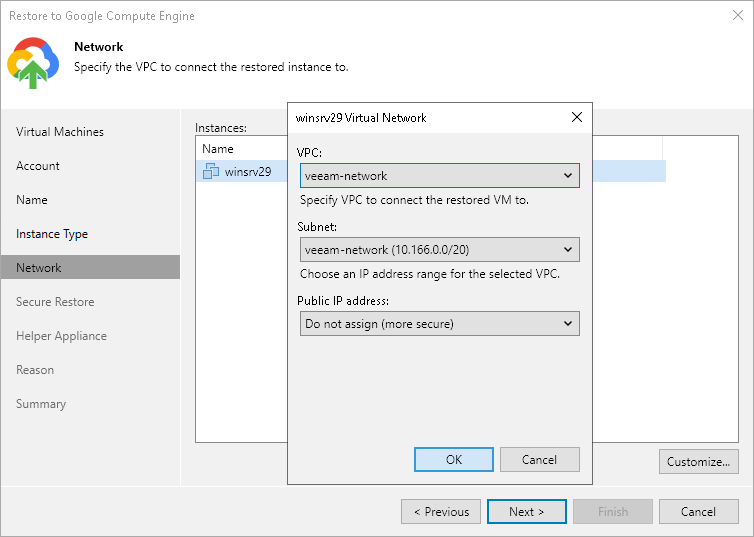Click the Public IP address: label
The image size is (754, 537).
pyautogui.click(x=343, y=301)
